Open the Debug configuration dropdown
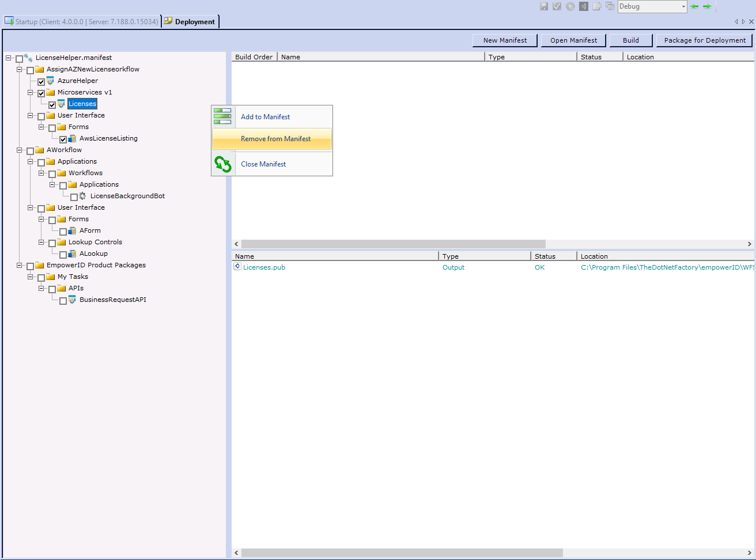Viewport: 756px width, 560px height. click(x=683, y=6)
